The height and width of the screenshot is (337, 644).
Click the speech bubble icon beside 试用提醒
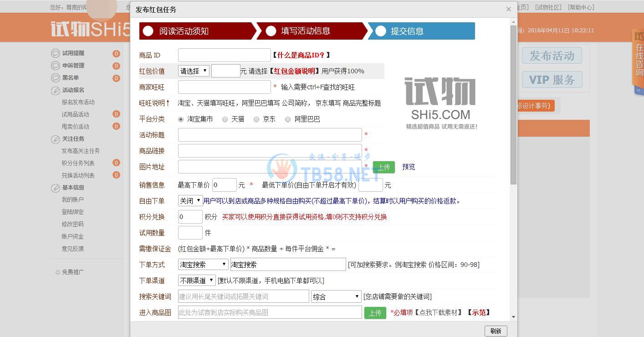[x=56, y=53]
